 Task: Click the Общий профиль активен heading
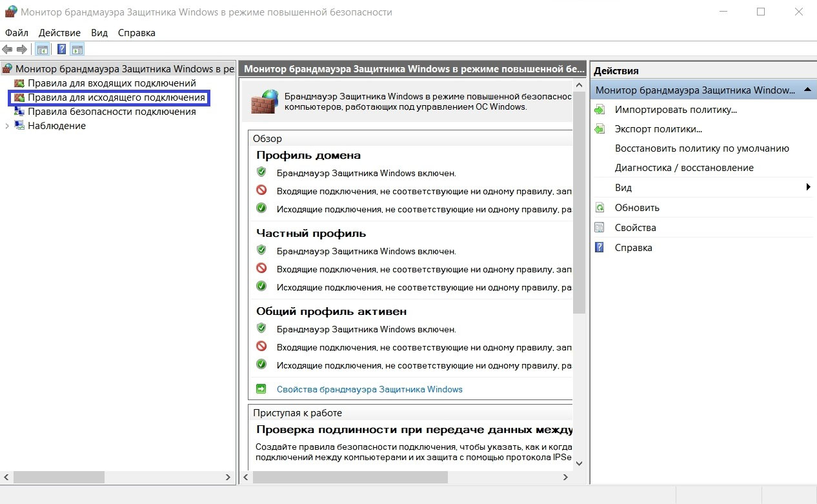(x=332, y=311)
